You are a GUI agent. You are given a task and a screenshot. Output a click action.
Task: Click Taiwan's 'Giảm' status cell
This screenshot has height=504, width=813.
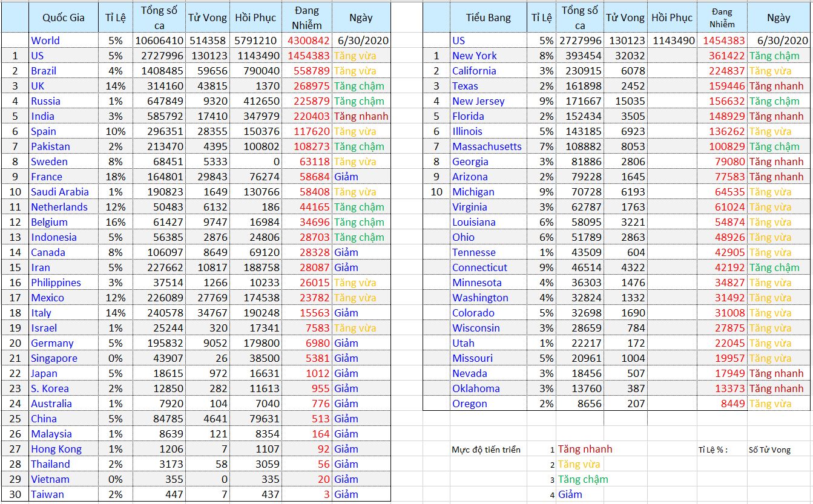[361, 494]
